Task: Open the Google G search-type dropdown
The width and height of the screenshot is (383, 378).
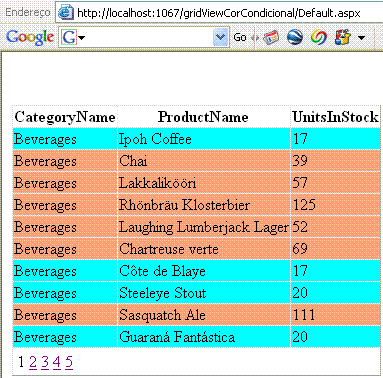Action: tap(73, 37)
